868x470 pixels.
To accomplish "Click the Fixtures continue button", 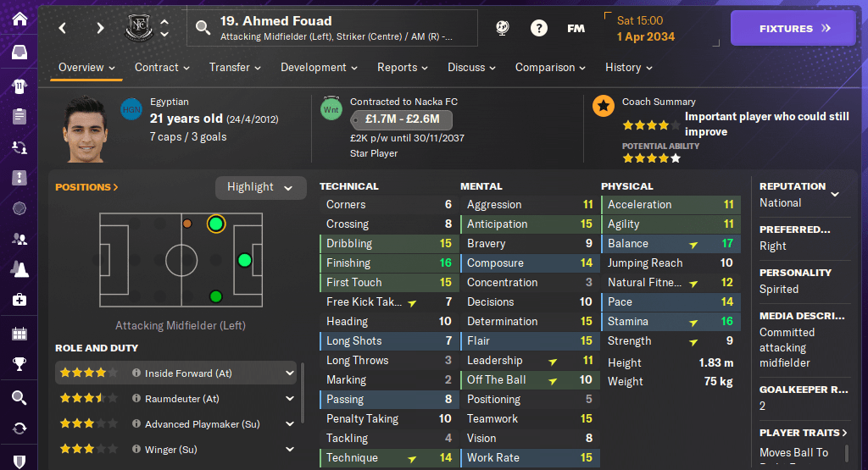I will [794, 28].
